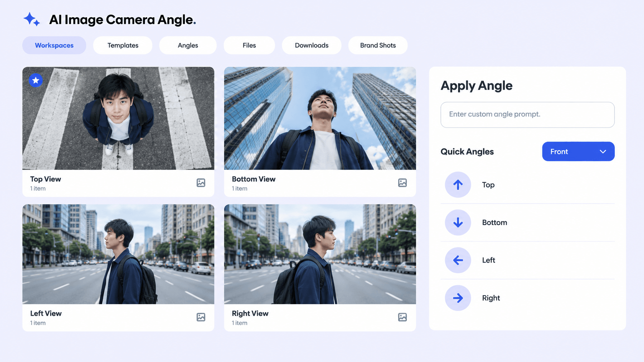Image resolution: width=644 pixels, height=362 pixels.
Task: Click the image icon on Bottom View card
Action: [x=402, y=183]
